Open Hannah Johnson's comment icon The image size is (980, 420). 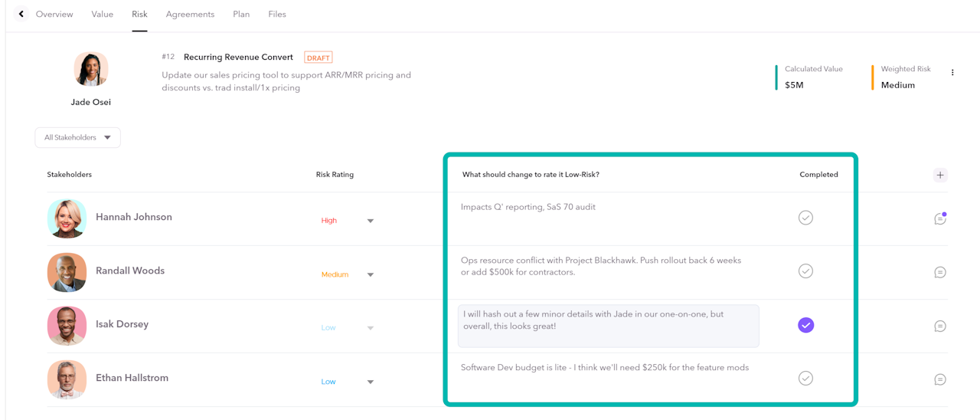pyautogui.click(x=940, y=219)
